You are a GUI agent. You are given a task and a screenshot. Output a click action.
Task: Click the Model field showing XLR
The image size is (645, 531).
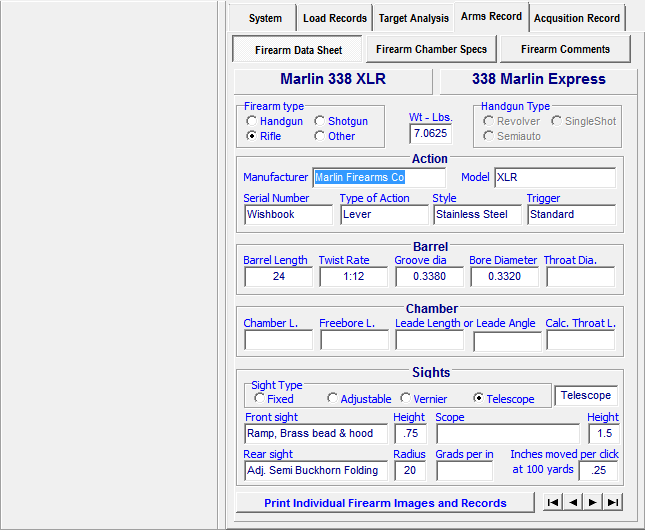click(x=555, y=177)
